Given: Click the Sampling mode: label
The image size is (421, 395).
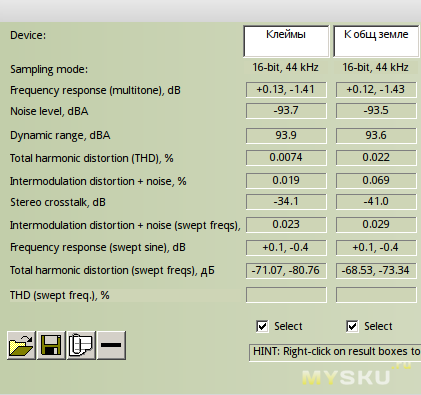Looking at the screenshot, I should [x=49, y=69].
